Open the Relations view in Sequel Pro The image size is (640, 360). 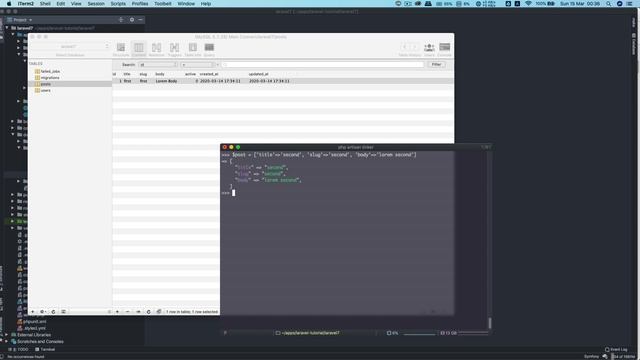coord(156,49)
